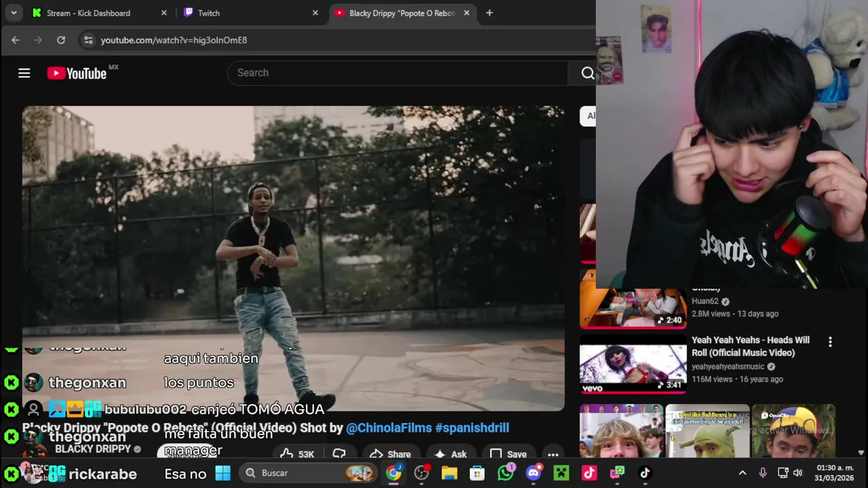Viewport: 868px width, 488px height.
Task: Open the volume tray icon
Action: click(797, 473)
